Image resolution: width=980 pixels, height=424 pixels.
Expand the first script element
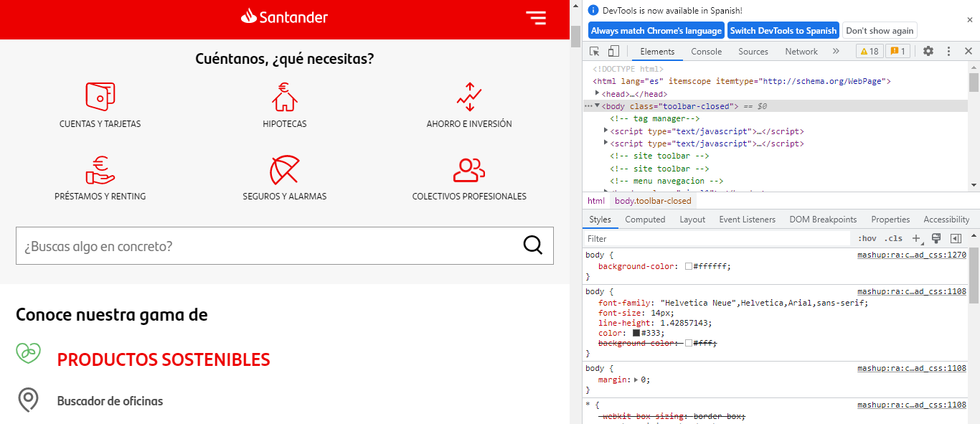606,131
